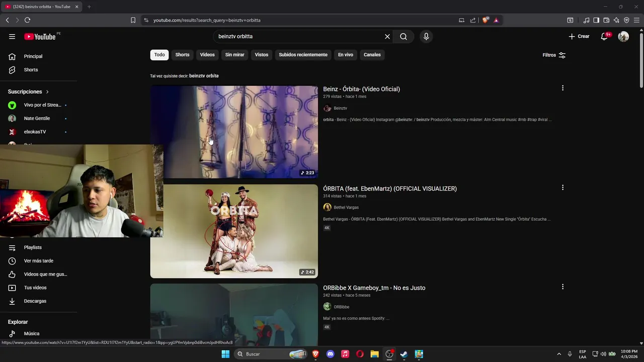The width and height of the screenshot is (644, 362).
Task: Open the Leo AI sparkle icon
Action: 616,20
